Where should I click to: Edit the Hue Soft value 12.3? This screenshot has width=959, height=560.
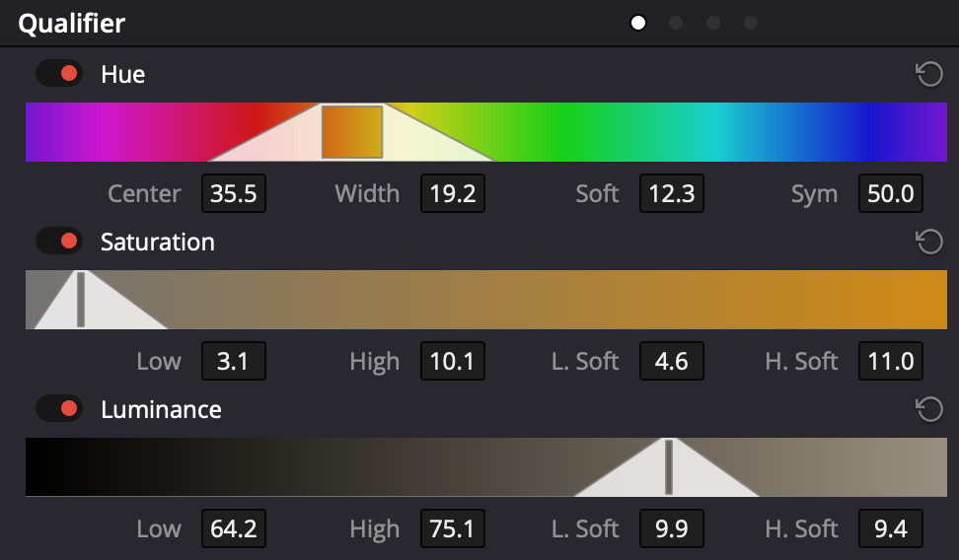(672, 194)
